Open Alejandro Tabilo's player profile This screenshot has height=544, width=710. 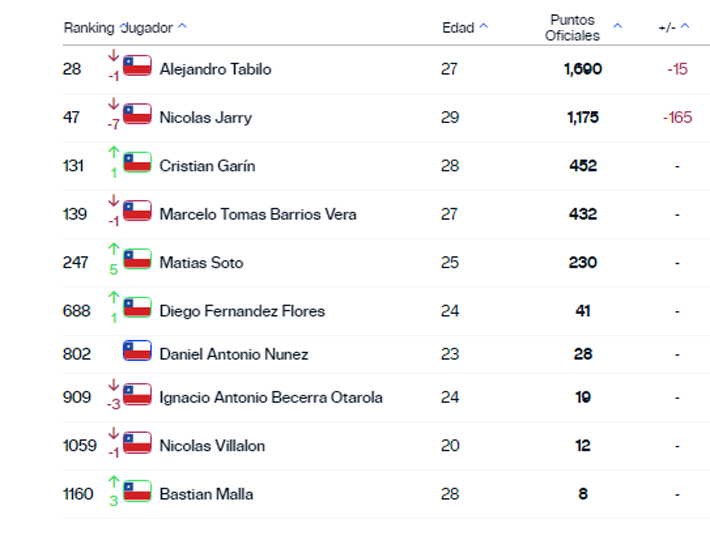pyautogui.click(x=215, y=69)
